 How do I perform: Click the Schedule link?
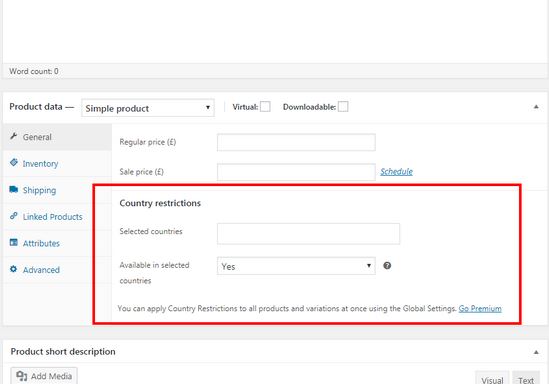pos(396,172)
